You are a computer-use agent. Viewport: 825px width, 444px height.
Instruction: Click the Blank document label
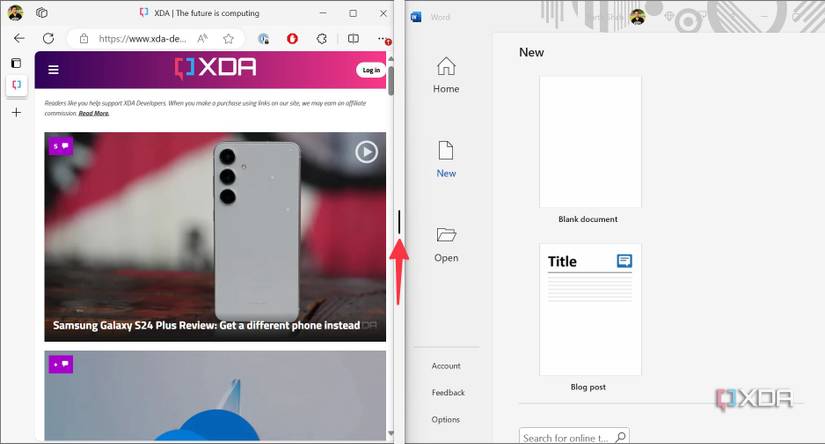click(x=588, y=219)
